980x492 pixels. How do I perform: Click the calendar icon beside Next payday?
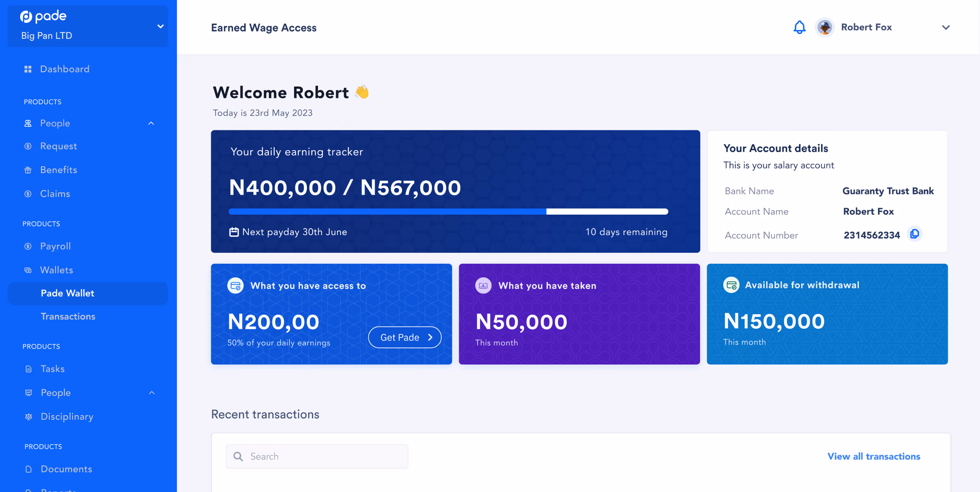[234, 232]
